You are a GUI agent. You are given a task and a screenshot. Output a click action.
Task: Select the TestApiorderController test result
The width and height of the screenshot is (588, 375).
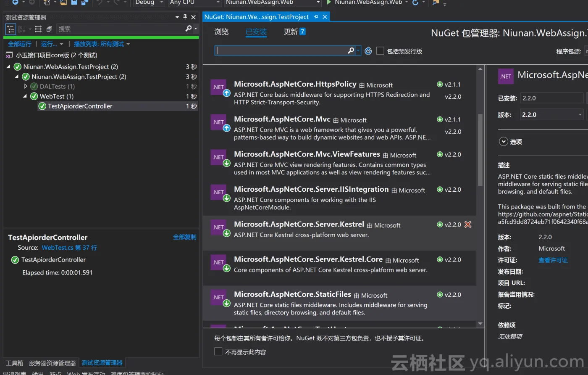coord(80,106)
